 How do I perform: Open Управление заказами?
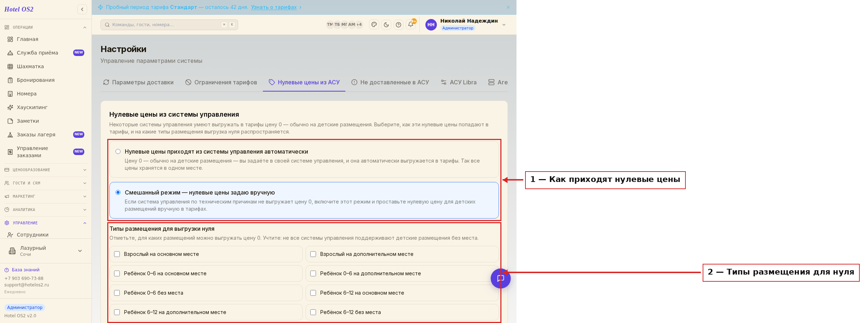click(x=46, y=152)
